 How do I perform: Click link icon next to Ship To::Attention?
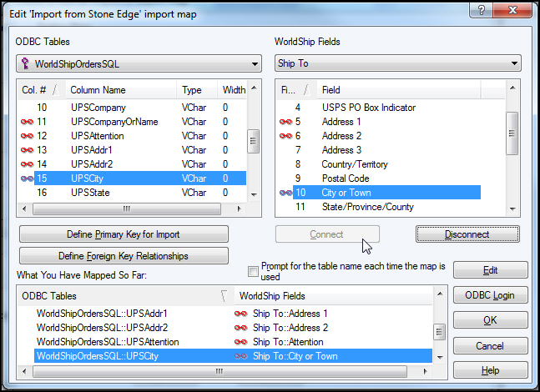click(240, 342)
